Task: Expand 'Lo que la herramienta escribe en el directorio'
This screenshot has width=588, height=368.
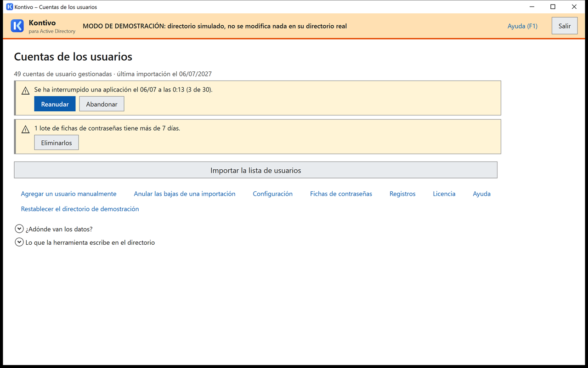Action: [x=19, y=242]
